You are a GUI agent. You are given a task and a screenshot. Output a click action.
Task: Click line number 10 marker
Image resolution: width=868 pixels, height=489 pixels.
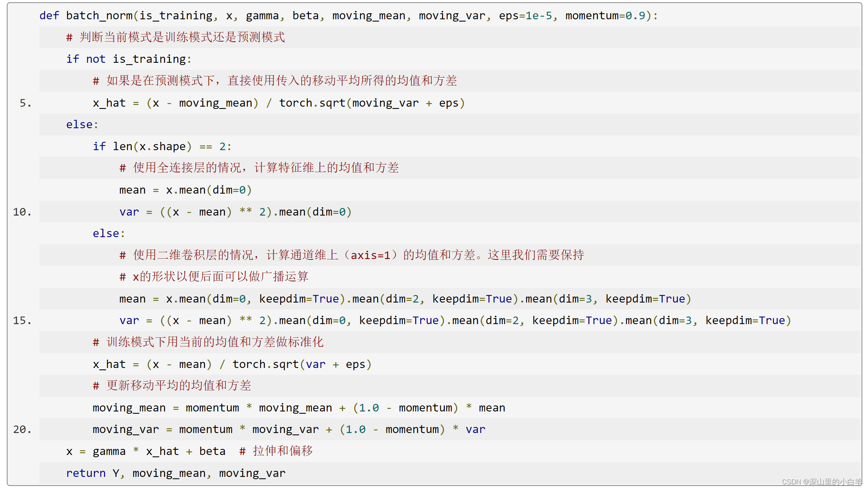point(22,212)
